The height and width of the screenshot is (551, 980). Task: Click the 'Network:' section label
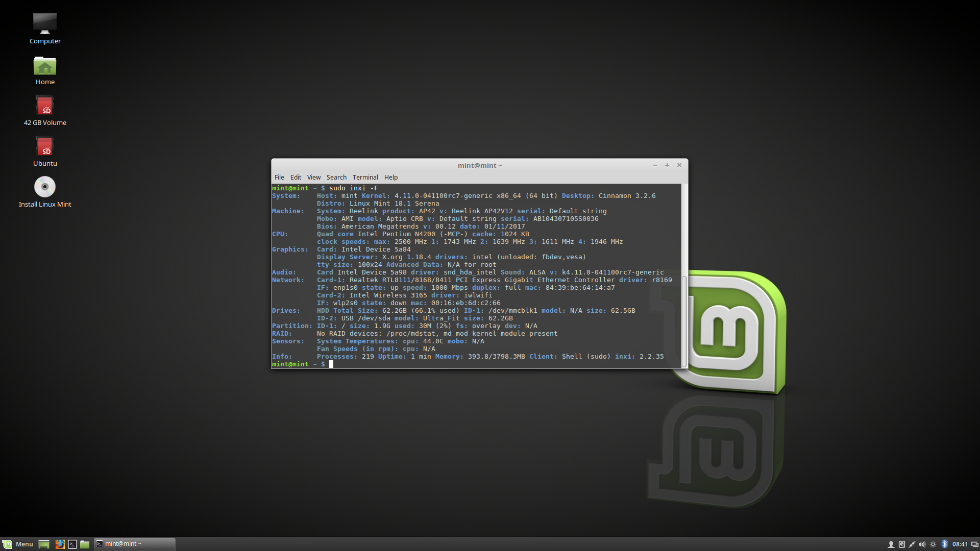pyautogui.click(x=288, y=280)
